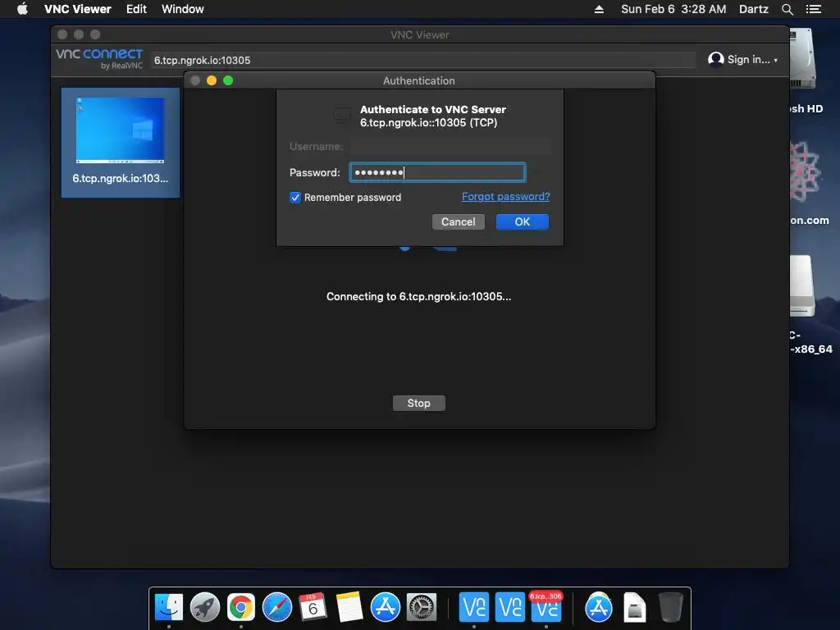This screenshot has height=630, width=840.
Task: Click the VNC Connect by RealVNC logo
Action: coord(99,59)
